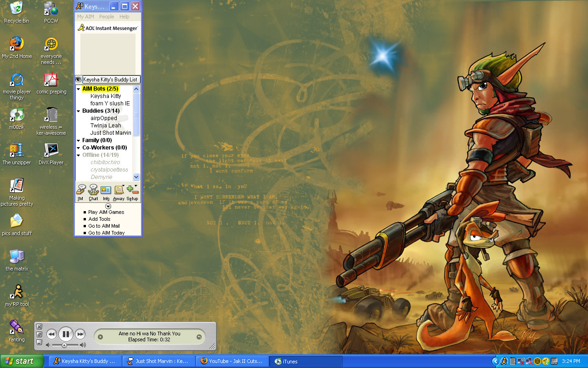The width and height of the screenshot is (588, 368).
Task: Click the buddy list scrollbar down arrow
Action: tap(136, 177)
